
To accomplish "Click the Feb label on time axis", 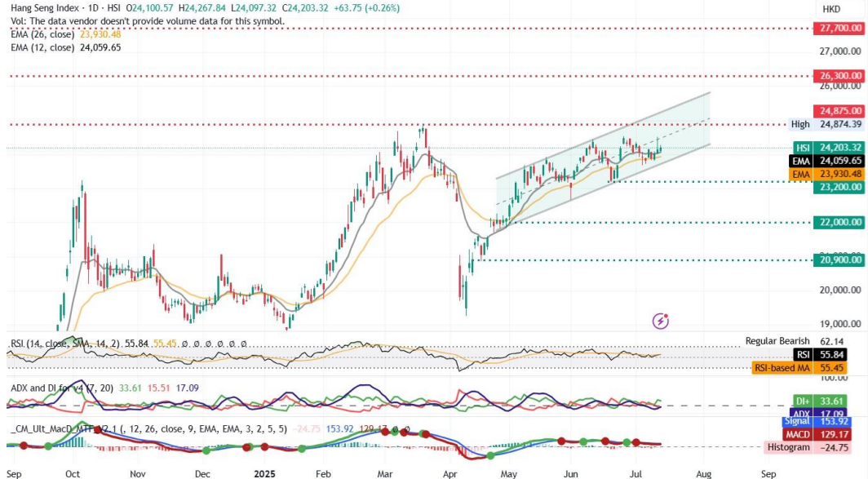I will pos(323,474).
